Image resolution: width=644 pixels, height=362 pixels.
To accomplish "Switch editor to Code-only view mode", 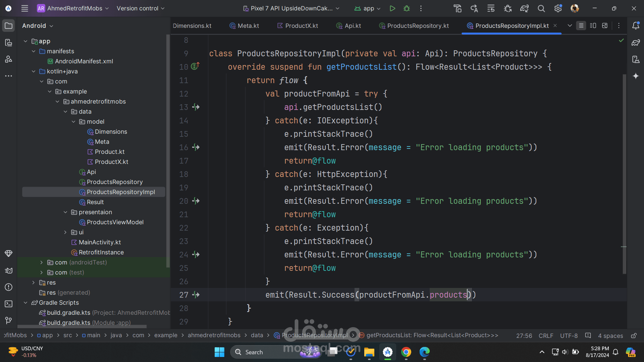I will click(x=581, y=26).
